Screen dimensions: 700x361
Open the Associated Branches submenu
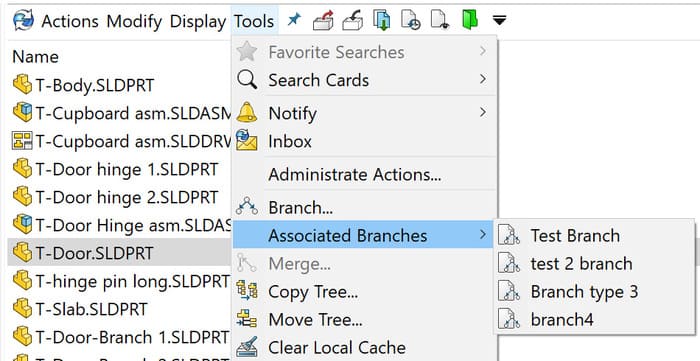pos(363,235)
